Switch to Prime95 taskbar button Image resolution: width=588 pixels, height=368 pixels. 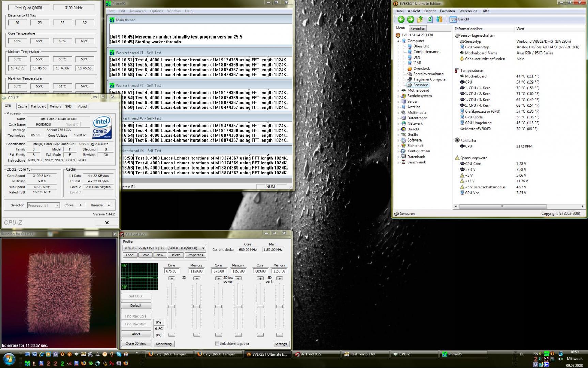click(x=463, y=354)
